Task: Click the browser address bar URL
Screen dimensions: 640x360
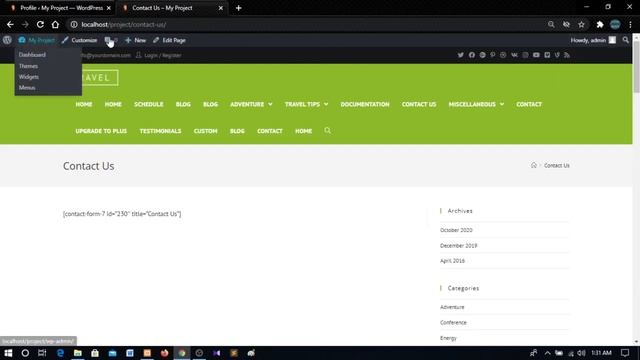Action: (124, 24)
